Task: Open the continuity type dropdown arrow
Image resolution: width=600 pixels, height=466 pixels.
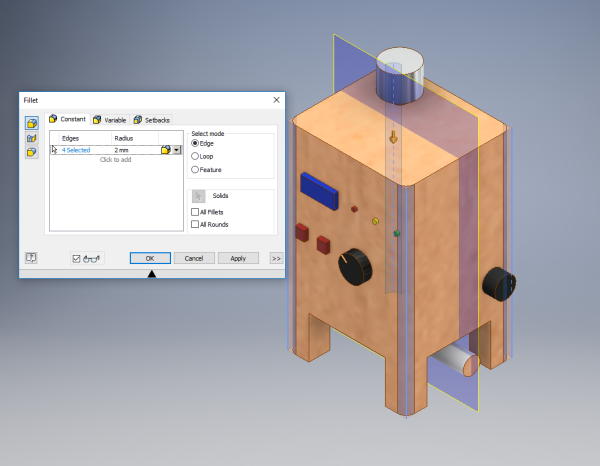Action: pyautogui.click(x=176, y=150)
